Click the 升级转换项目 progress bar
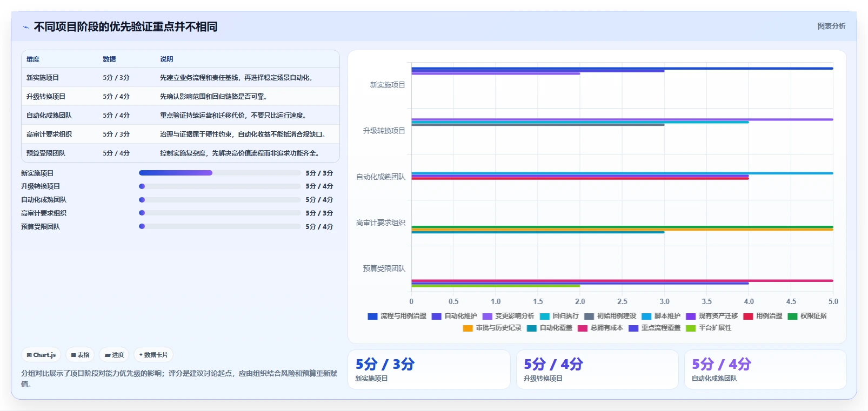 click(220, 186)
